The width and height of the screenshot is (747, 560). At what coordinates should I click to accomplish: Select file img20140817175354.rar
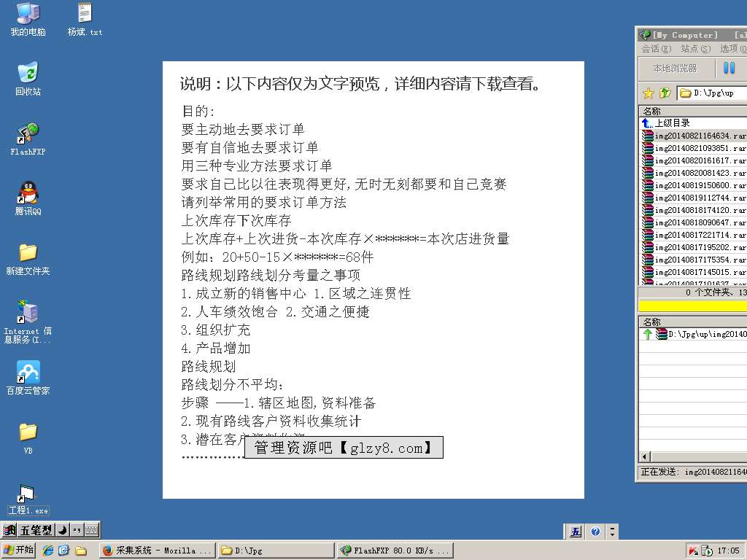pyautogui.click(x=694, y=260)
